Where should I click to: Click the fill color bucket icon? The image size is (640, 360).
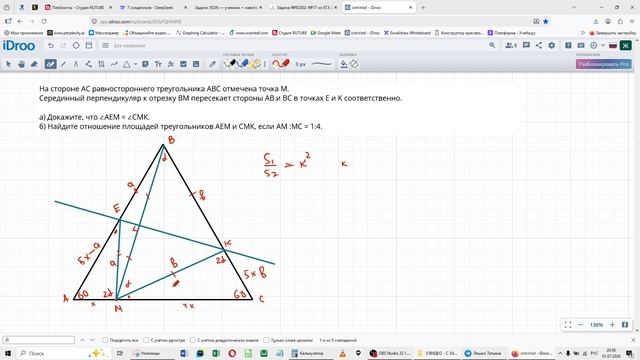344,64
